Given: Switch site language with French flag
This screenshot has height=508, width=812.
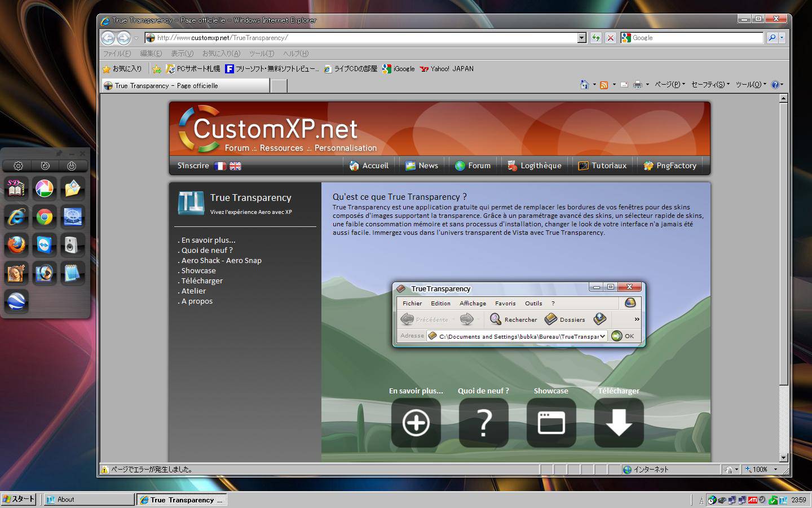Looking at the screenshot, I should coord(220,166).
